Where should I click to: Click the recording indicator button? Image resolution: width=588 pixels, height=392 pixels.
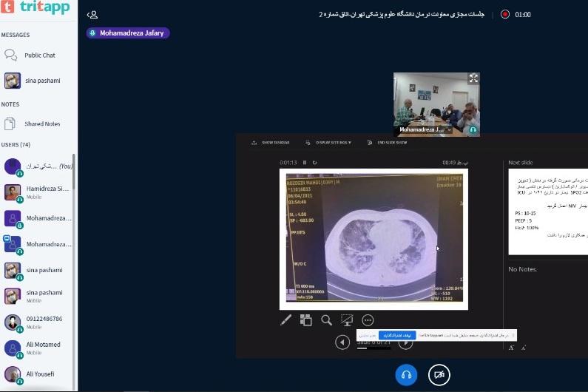click(505, 14)
